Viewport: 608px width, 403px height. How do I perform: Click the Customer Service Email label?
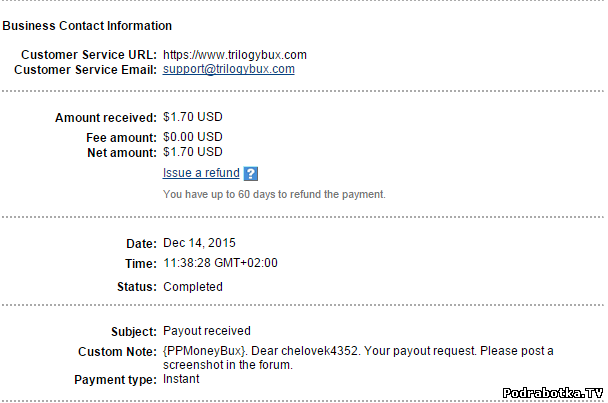85,70
